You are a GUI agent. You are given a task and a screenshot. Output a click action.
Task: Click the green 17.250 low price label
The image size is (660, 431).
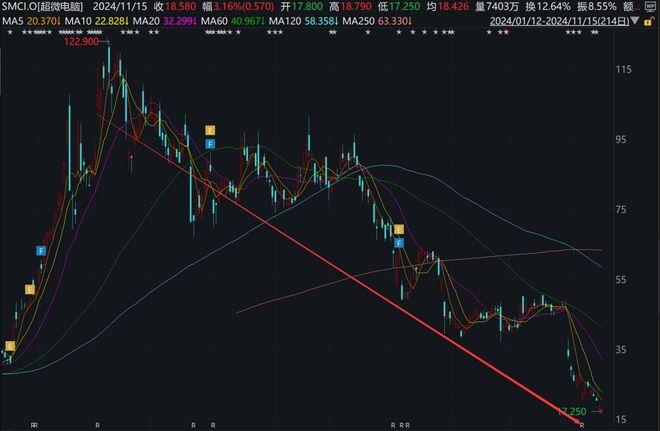point(572,411)
